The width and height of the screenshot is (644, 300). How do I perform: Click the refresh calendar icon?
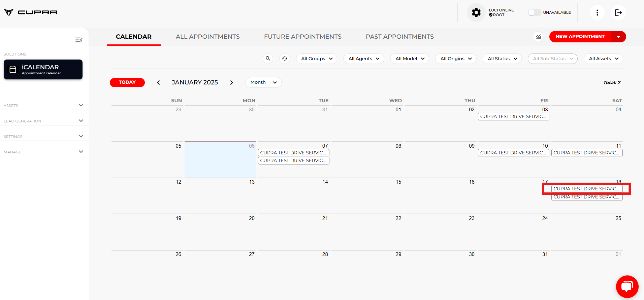coord(285,59)
